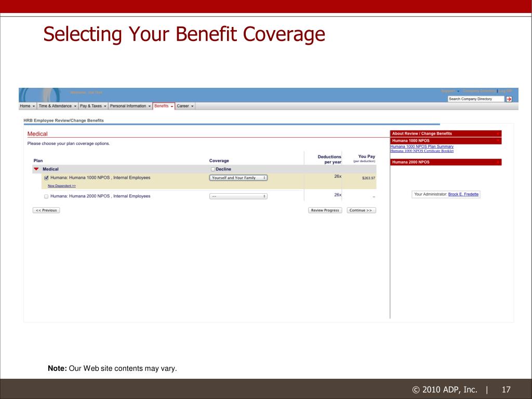Check the Humana 2000 NPOS plan checkbox

tap(46, 196)
